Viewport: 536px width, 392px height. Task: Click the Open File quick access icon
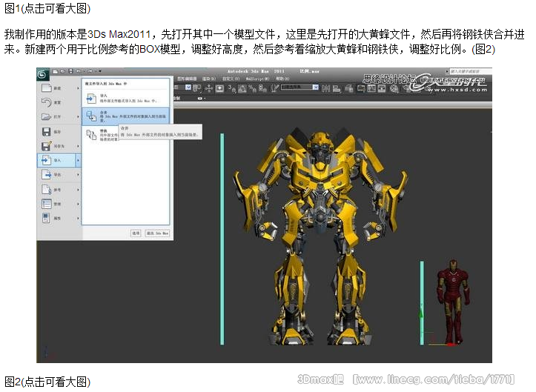(x=63, y=71)
